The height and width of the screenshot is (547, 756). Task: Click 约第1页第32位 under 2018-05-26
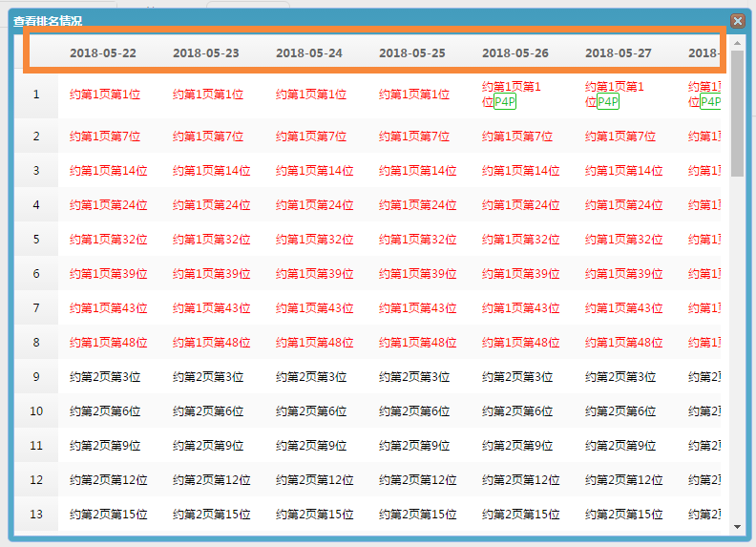click(x=521, y=240)
